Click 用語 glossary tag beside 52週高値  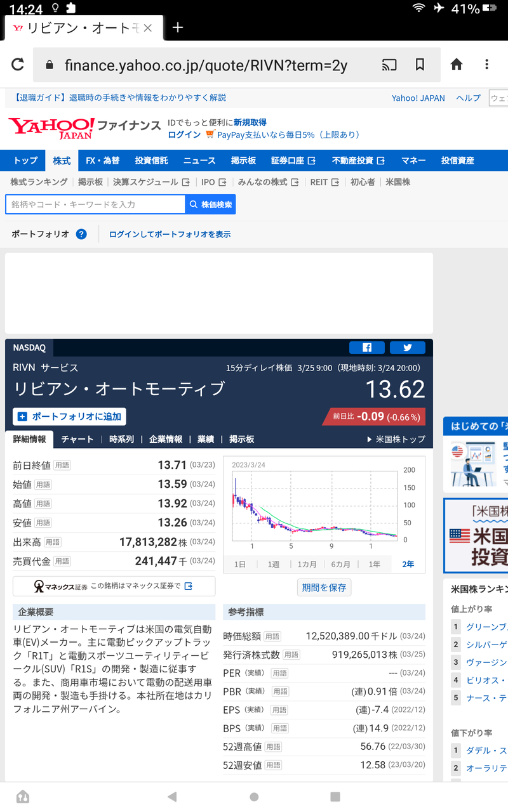pyautogui.click(x=272, y=747)
